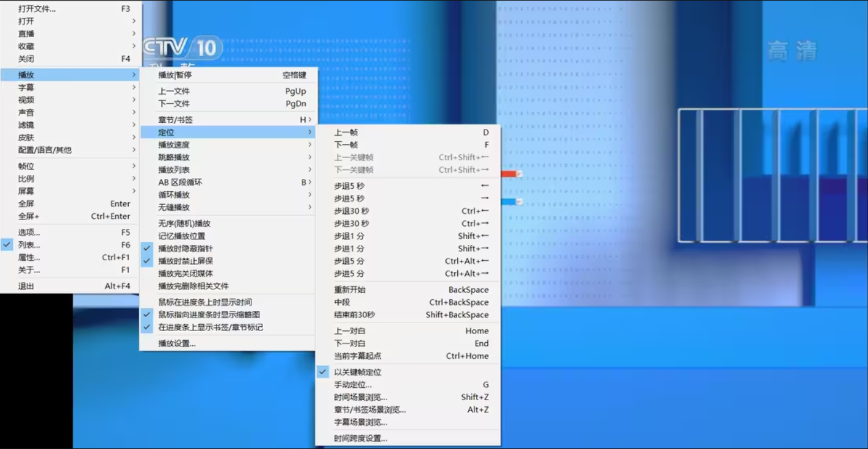Viewport: 868px width, 449px height.
Task: Choose 步退1 分
Action: click(x=408, y=236)
